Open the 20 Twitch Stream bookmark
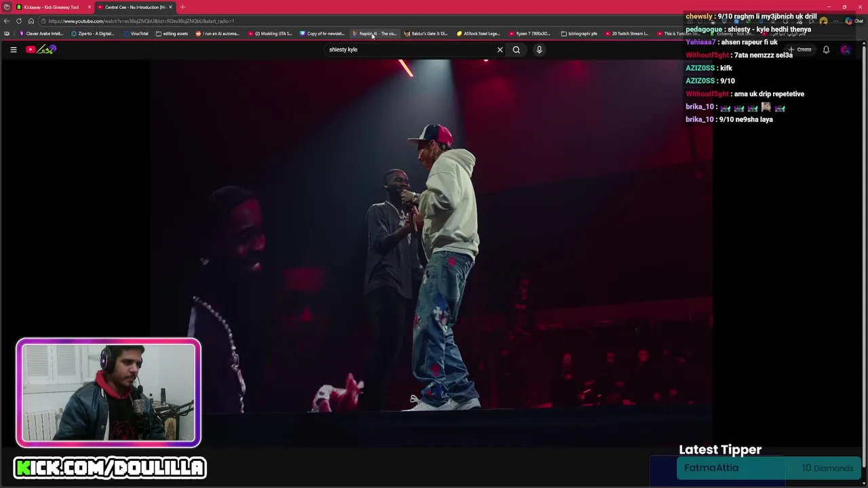This screenshot has height=488, width=868. click(x=627, y=33)
